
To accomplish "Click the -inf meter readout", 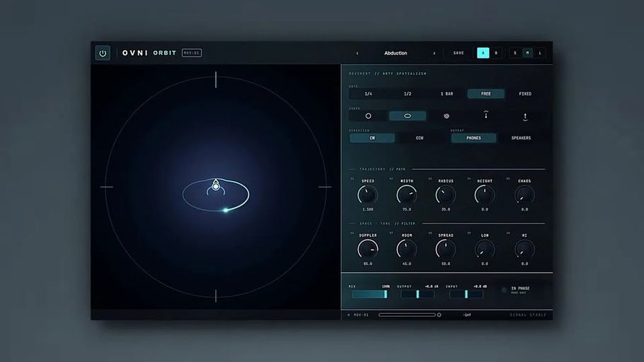I will pos(467,315).
